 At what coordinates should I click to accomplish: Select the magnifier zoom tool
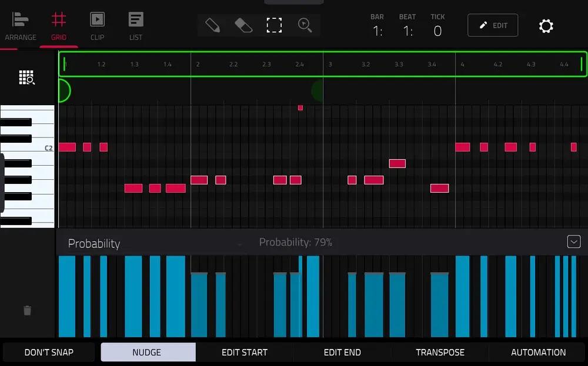(305, 25)
